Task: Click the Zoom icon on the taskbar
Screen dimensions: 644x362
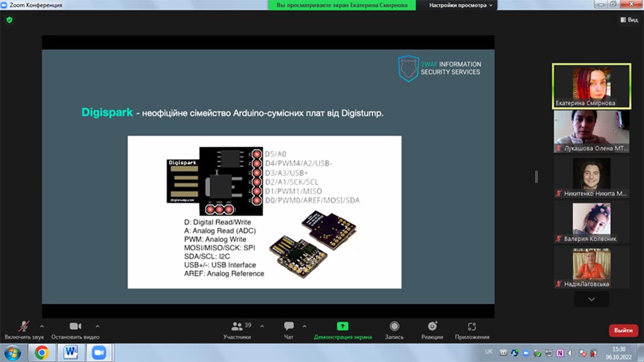Action: click(x=99, y=352)
